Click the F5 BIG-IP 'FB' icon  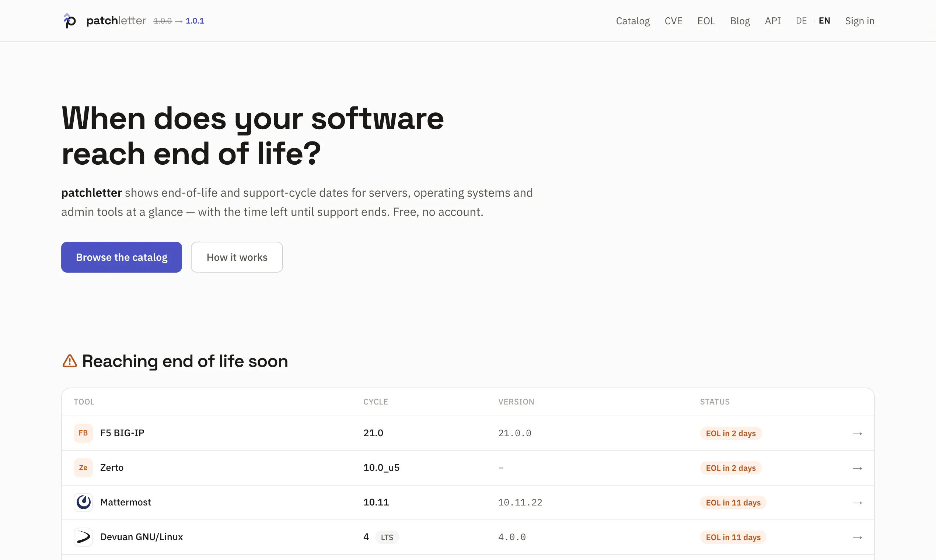pos(83,433)
